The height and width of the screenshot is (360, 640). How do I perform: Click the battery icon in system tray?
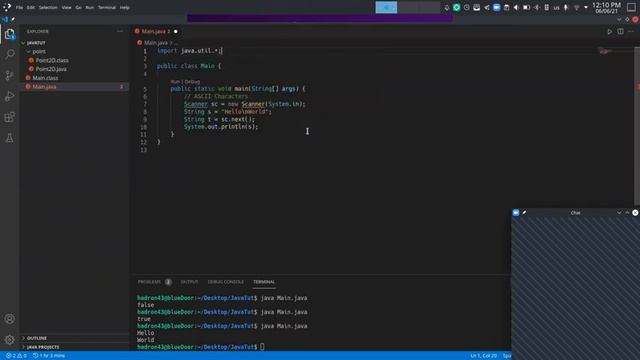coord(527,7)
